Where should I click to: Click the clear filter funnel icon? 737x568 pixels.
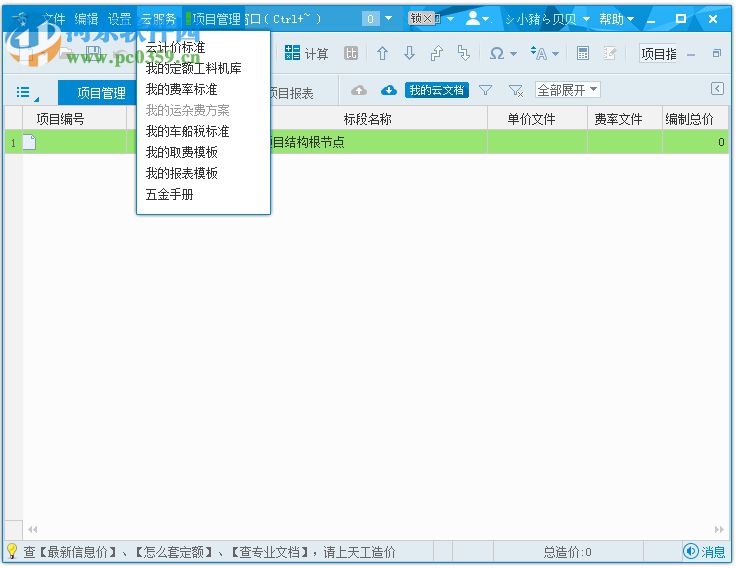(516, 90)
